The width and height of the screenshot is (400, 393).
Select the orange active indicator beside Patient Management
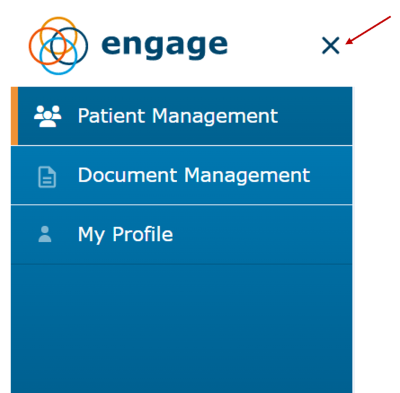coord(14,116)
